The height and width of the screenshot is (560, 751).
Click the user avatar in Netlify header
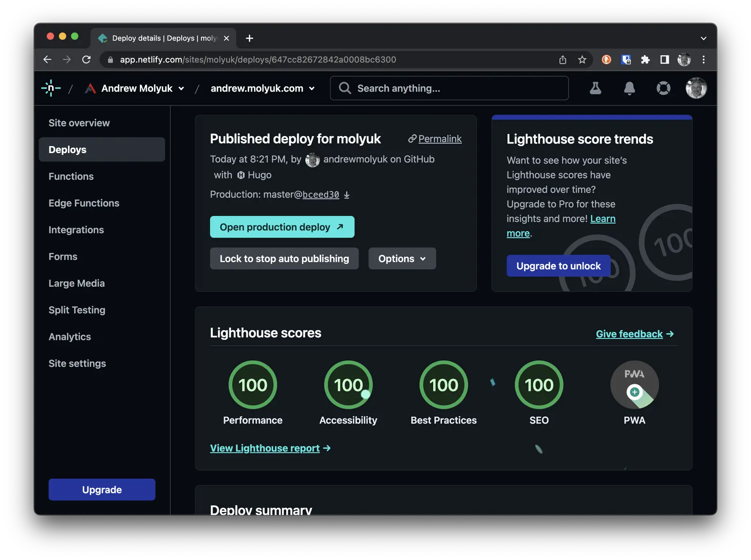(x=696, y=88)
